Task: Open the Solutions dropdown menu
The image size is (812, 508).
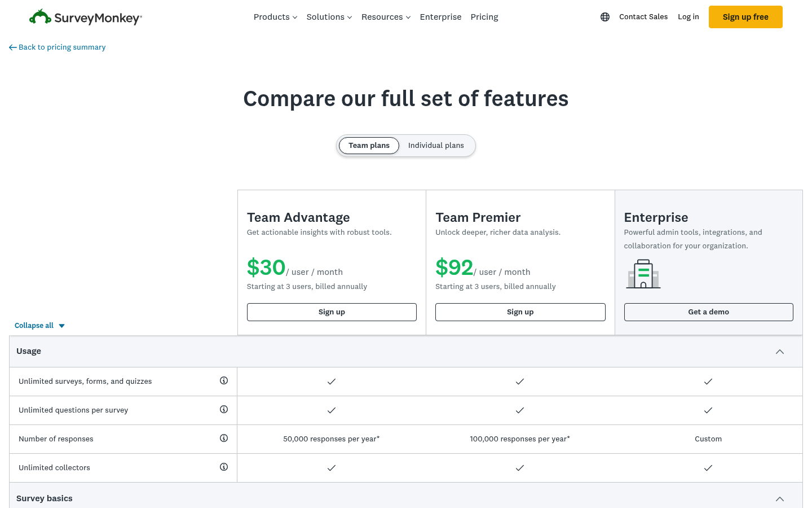Action: click(x=329, y=17)
